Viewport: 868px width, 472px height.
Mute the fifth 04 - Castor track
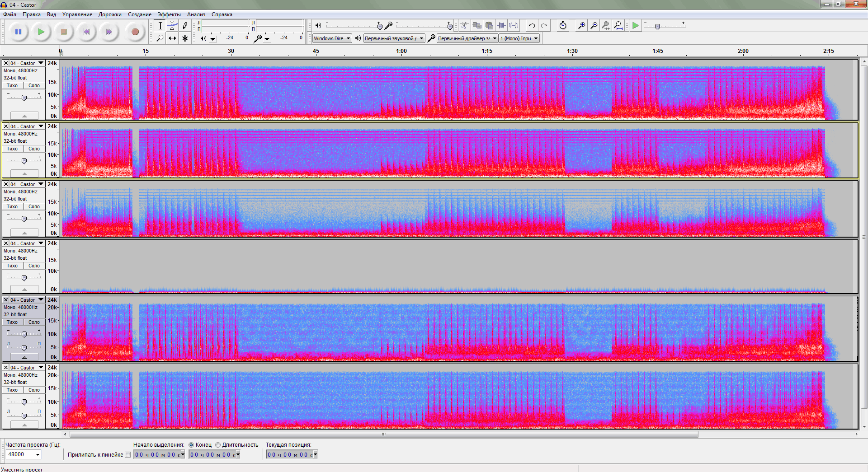(x=12, y=322)
